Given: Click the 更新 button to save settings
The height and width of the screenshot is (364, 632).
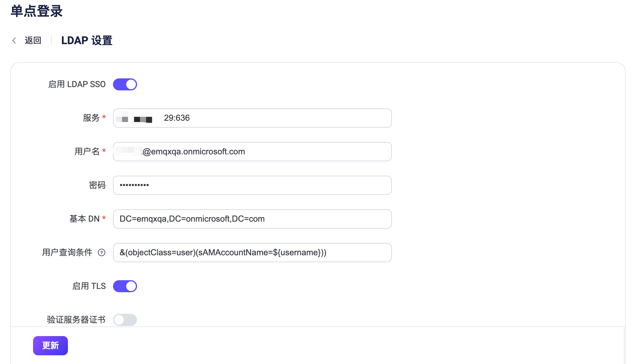Looking at the screenshot, I should click(x=50, y=346).
